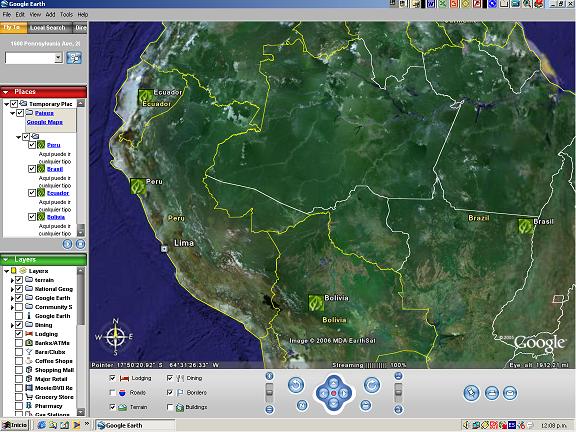Click the Ecuador link in Places list

tap(58, 193)
